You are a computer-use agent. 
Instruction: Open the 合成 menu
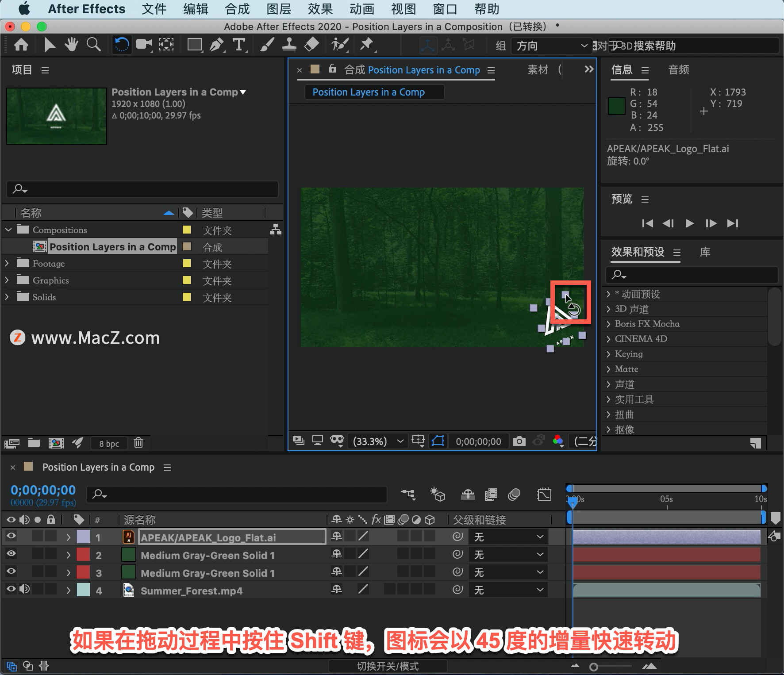coord(237,9)
